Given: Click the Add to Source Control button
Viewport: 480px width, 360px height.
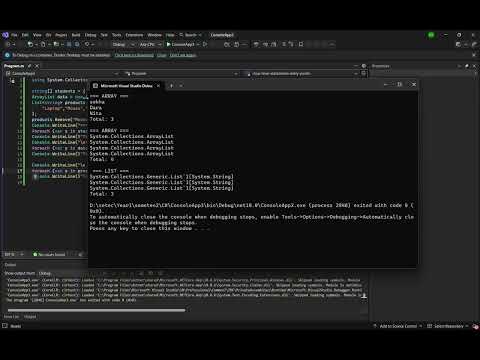Looking at the screenshot, I should click(x=397, y=326).
